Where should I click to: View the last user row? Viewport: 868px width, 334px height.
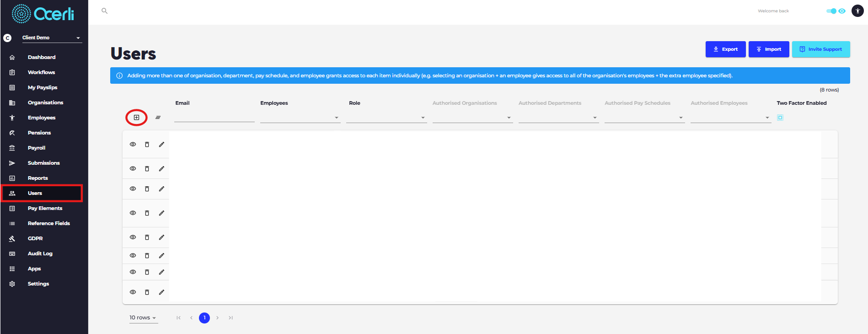pyautogui.click(x=133, y=292)
